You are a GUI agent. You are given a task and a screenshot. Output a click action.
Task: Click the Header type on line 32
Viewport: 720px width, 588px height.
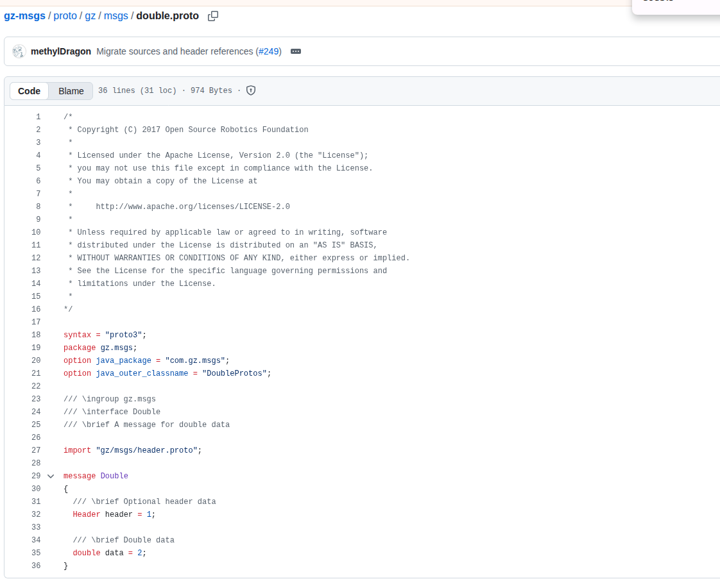pyautogui.click(x=87, y=514)
